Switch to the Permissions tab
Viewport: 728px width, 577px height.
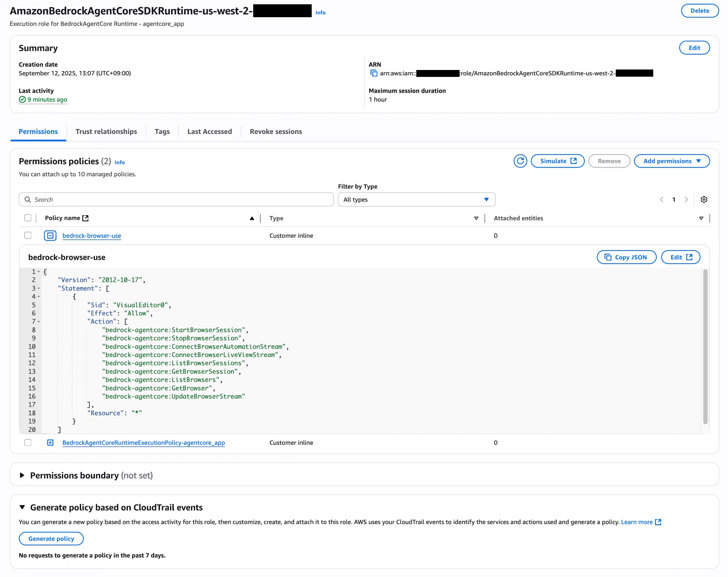(x=38, y=132)
